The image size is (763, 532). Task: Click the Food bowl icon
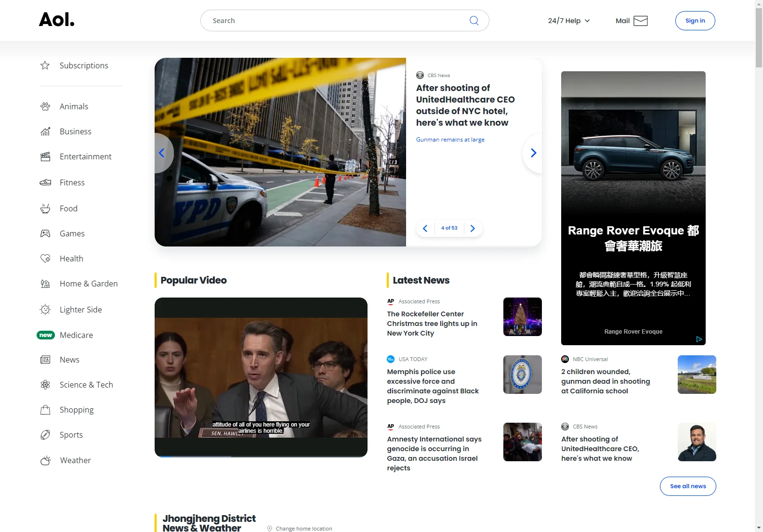(45, 208)
